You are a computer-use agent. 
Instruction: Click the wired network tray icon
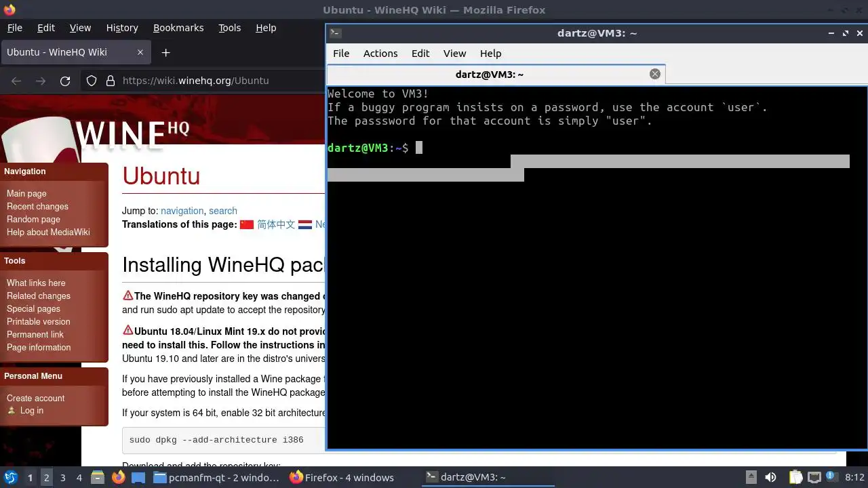814,477
